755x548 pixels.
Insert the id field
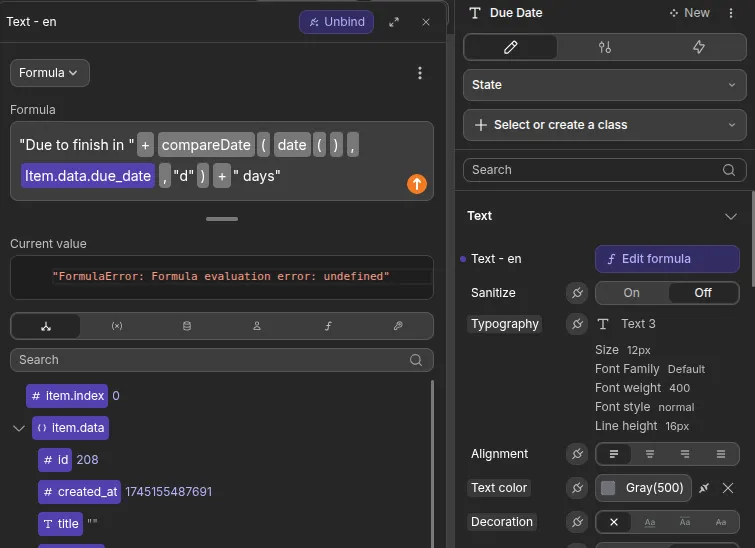coord(55,460)
